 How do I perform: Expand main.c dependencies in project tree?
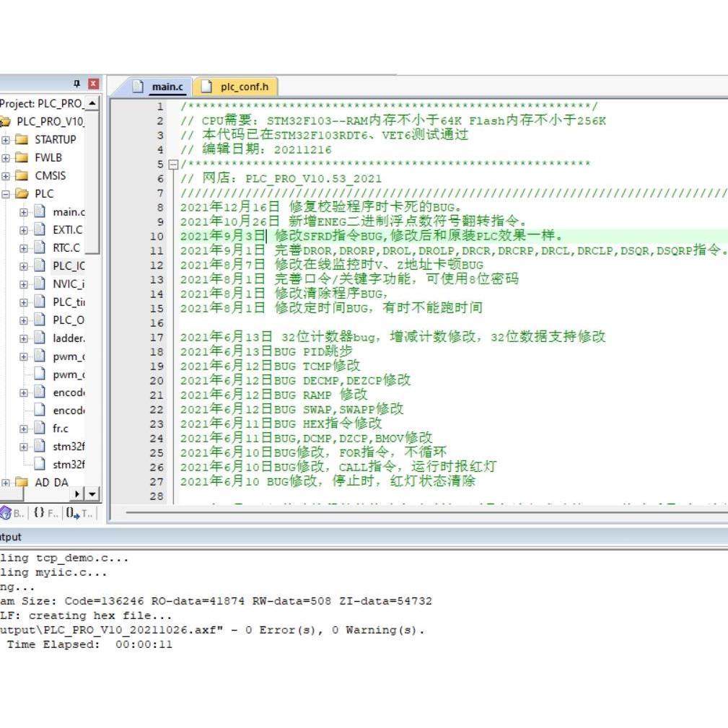[x=24, y=212]
